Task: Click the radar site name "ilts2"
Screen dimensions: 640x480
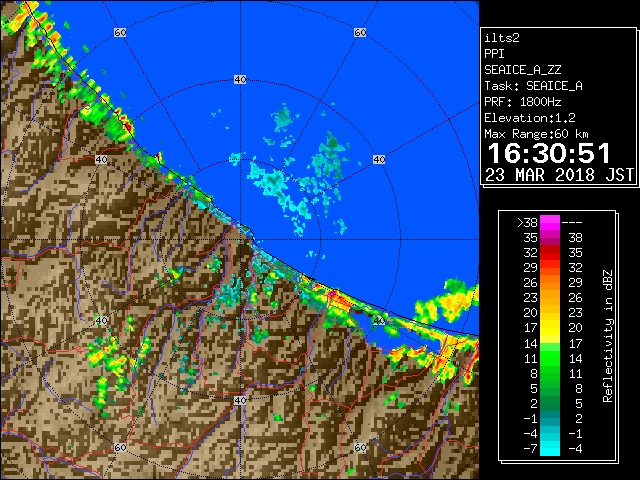Action: pyautogui.click(x=502, y=38)
